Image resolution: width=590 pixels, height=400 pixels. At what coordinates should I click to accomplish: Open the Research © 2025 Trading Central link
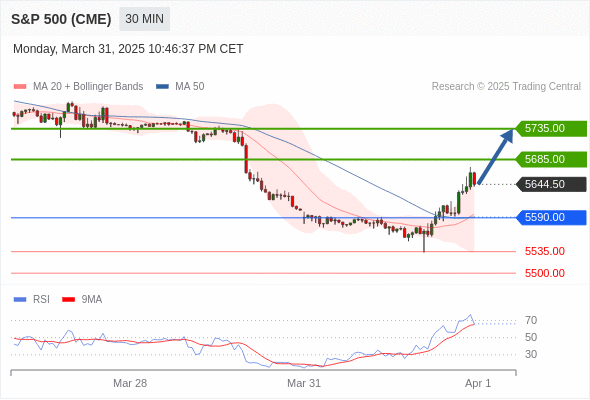(x=506, y=87)
